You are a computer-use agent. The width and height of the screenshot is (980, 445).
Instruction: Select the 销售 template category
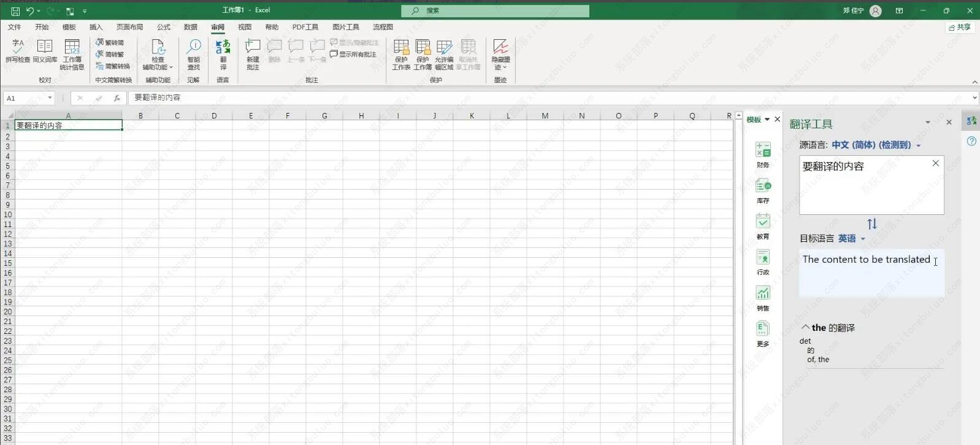763,298
